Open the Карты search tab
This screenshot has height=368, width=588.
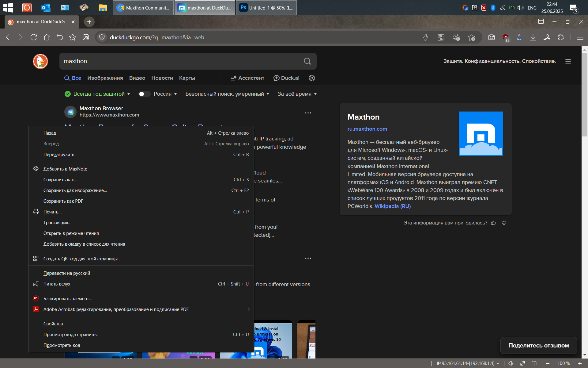click(187, 78)
